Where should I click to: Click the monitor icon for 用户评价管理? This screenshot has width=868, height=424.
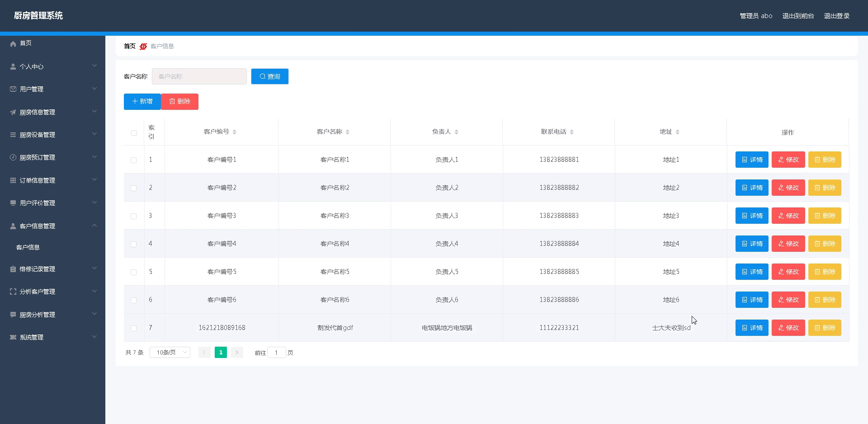pos(13,203)
